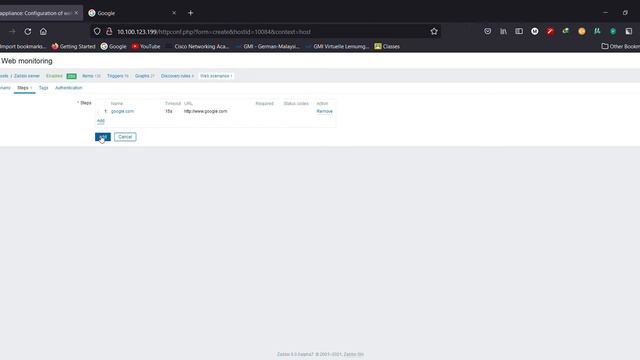The height and width of the screenshot is (360, 640).
Task: Open the Discovery rules navigation link
Action: point(177,76)
